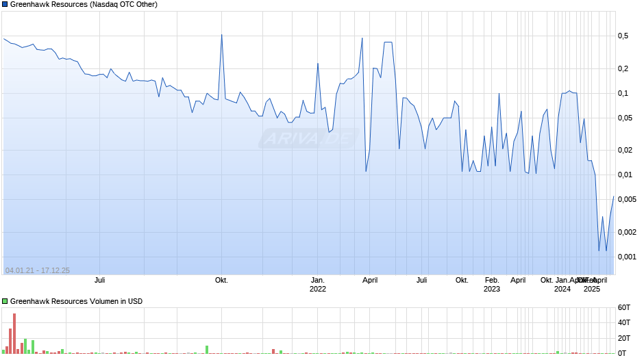The image size is (644, 360).
Task: Click the January 2022 price spike peak
Action: tap(318, 64)
